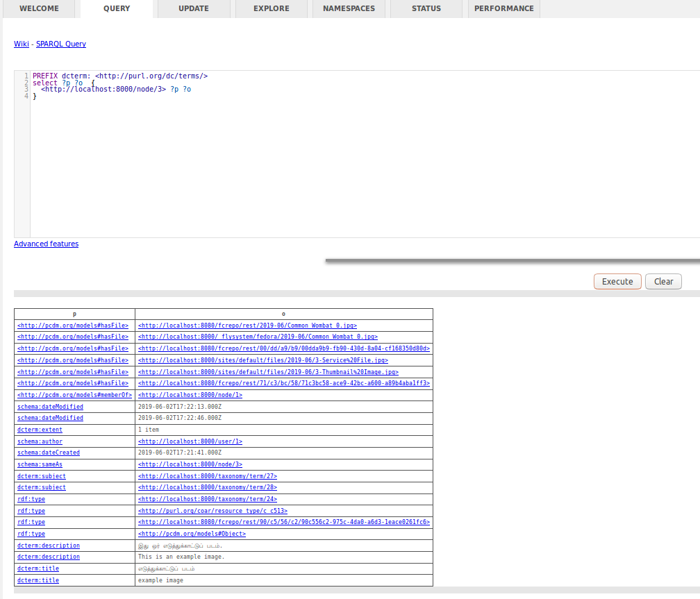Click the Execute button
The width and height of the screenshot is (700, 599).
[617, 281]
